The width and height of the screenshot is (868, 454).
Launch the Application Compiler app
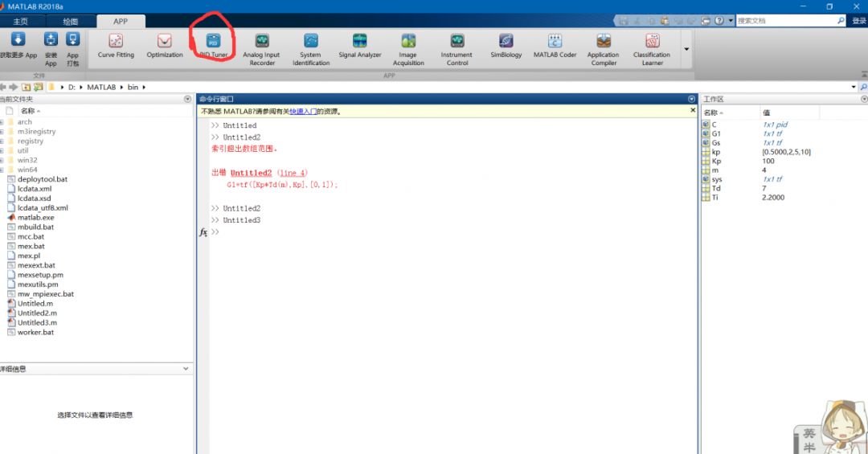coord(603,49)
